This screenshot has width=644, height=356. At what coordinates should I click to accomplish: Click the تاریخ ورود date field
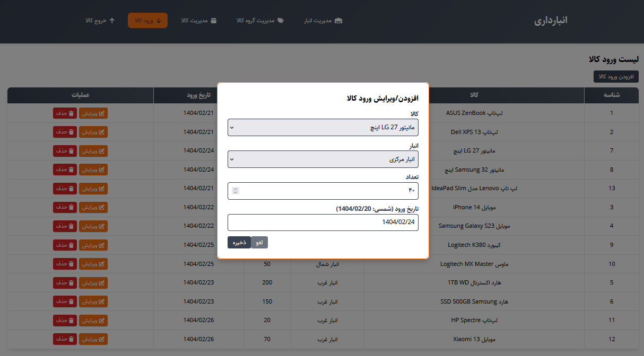(323, 222)
